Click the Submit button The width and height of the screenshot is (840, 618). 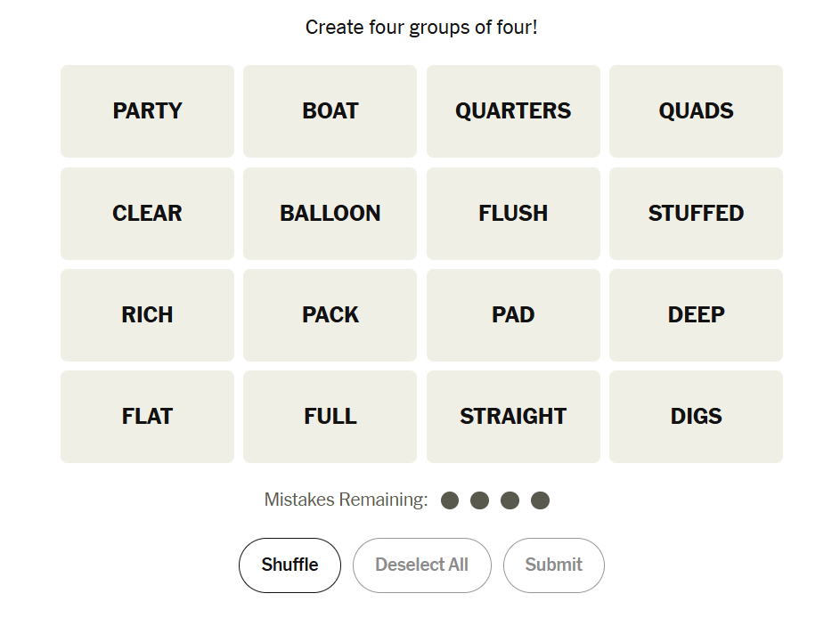click(553, 565)
